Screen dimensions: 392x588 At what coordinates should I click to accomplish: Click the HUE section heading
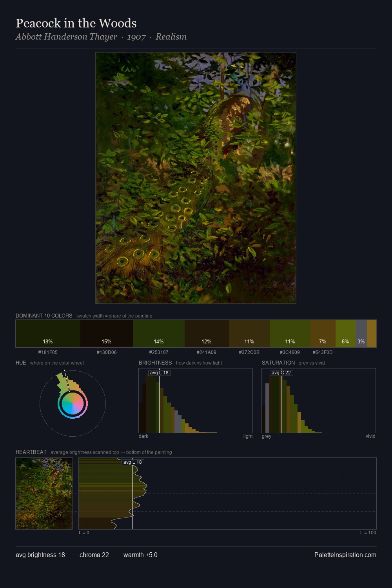point(21,363)
